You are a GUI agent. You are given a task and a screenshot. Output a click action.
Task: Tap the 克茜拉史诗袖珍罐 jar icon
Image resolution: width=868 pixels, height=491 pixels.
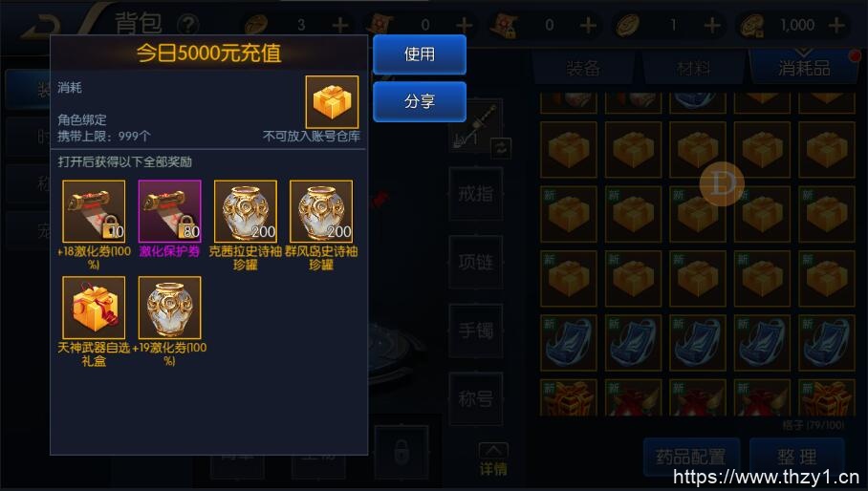pos(246,211)
